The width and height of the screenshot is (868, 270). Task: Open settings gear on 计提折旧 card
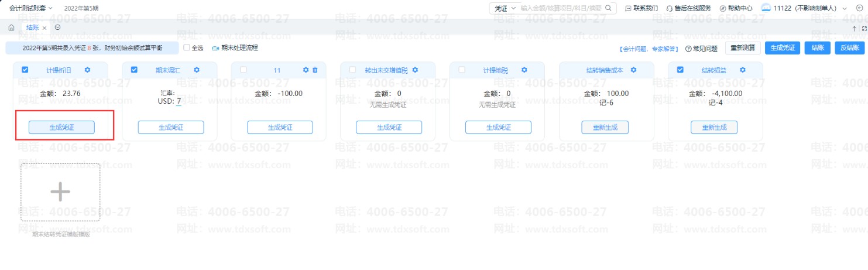point(87,70)
